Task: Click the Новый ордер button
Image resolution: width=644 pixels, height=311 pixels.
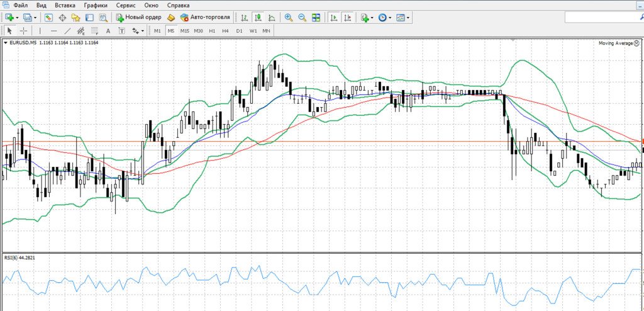Action: 138,18
